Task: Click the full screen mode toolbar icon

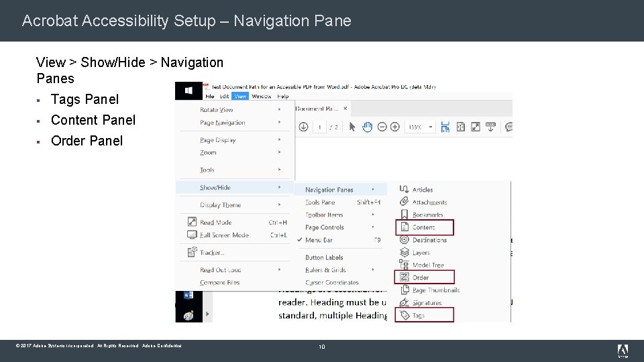Action: 475,127
